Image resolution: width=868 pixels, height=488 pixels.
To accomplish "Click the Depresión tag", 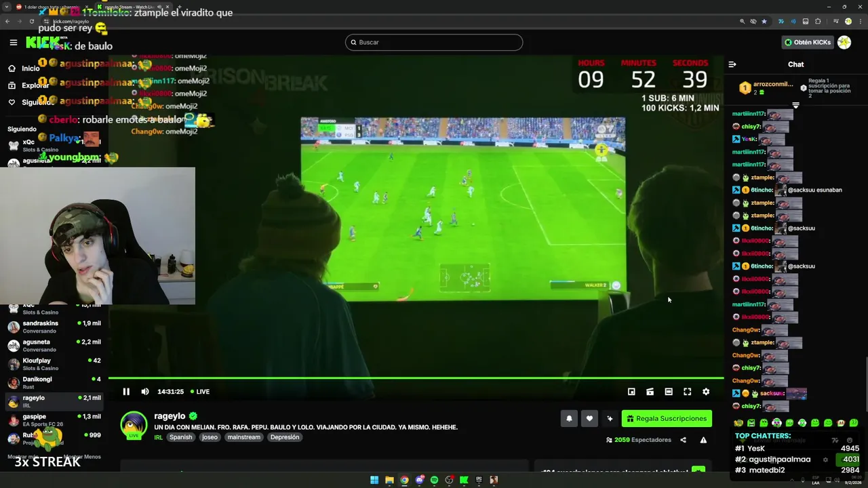I will click(x=284, y=437).
